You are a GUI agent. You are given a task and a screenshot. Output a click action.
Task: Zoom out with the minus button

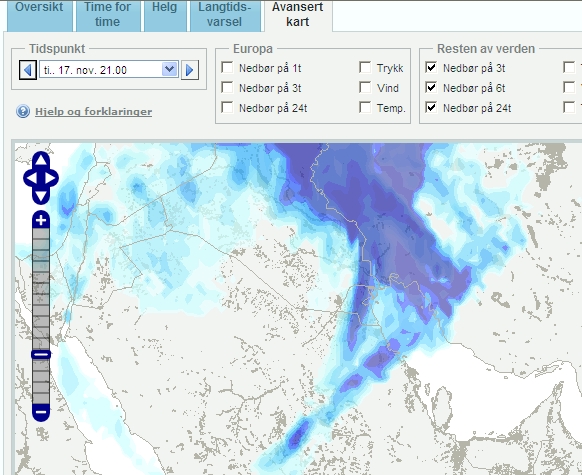pyautogui.click(x=41, y=412)
